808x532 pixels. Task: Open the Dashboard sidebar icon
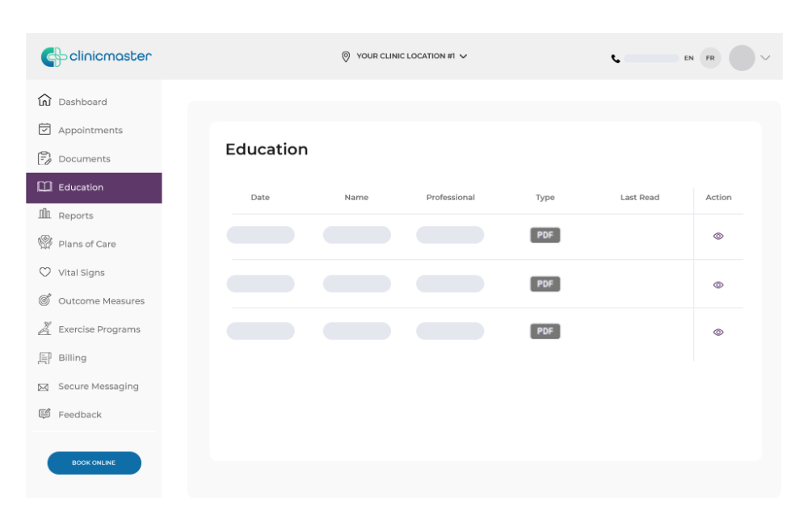tap(44, 100)
